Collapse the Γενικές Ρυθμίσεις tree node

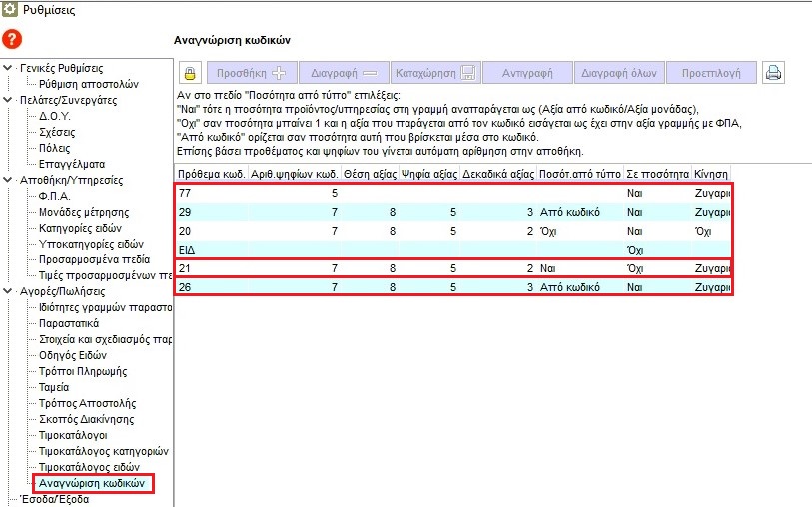coord(8,68)
